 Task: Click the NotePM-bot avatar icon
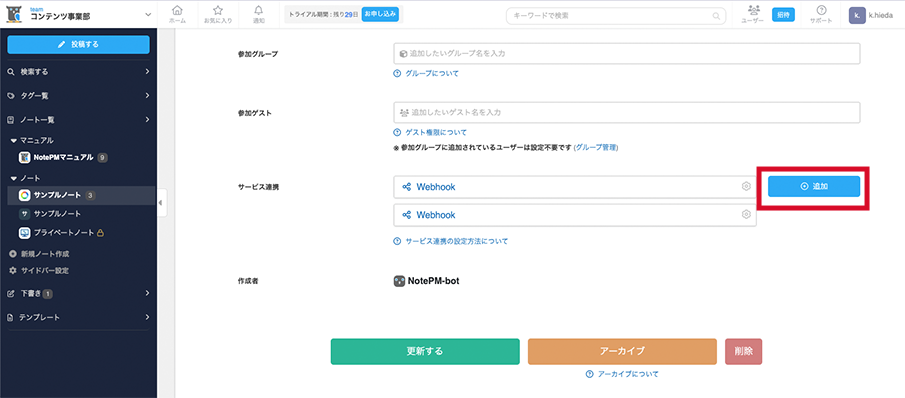[399, 281]
